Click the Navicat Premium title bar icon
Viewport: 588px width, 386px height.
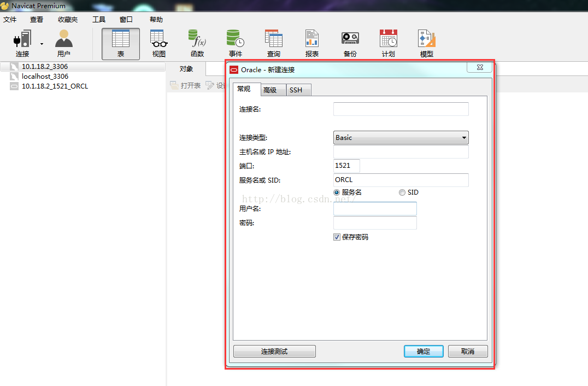click(4, 5)
